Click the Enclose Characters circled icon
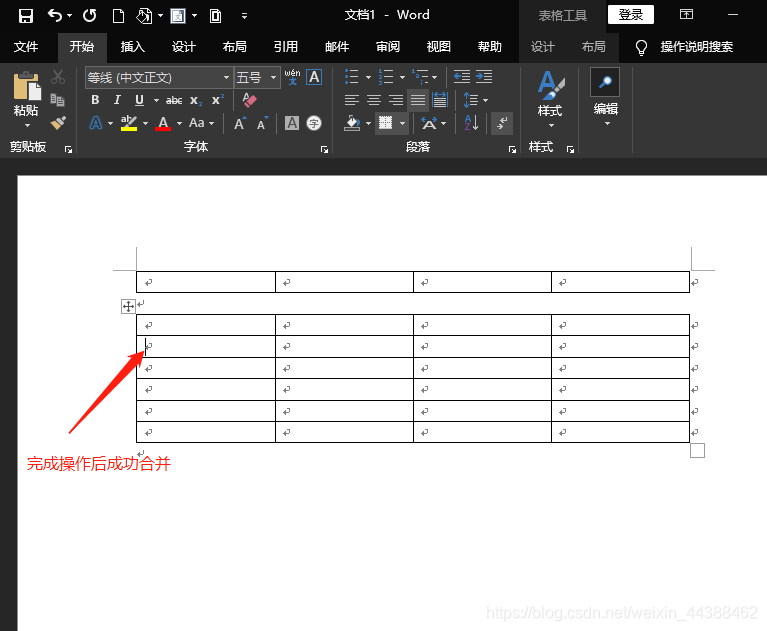Viewport: 767px width, 631px height. [x=314, y=123]
